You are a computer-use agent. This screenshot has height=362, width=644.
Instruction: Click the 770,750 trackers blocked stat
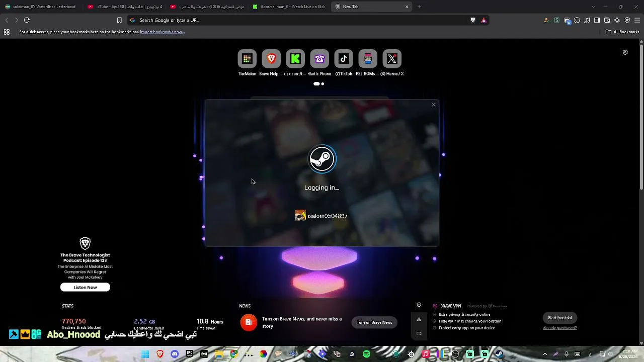coord(74,321)
